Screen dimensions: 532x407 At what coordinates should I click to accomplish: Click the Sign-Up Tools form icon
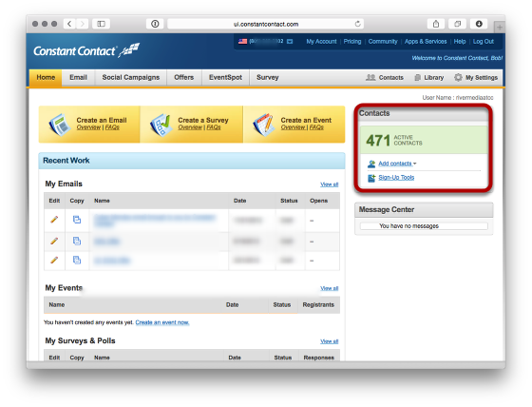tap(371, 178)
